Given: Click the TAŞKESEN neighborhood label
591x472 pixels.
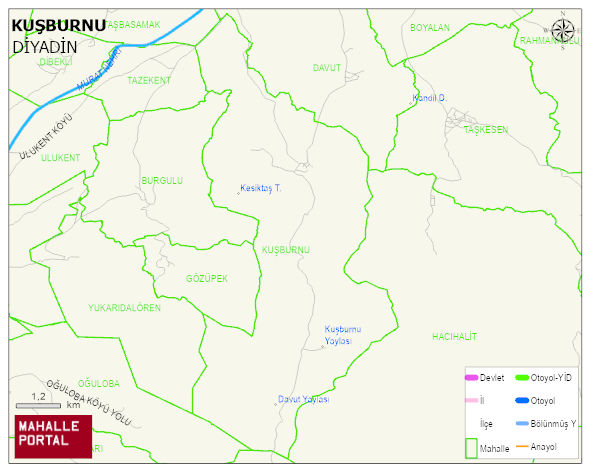Looking at the screenshot, I should [486, 130].
